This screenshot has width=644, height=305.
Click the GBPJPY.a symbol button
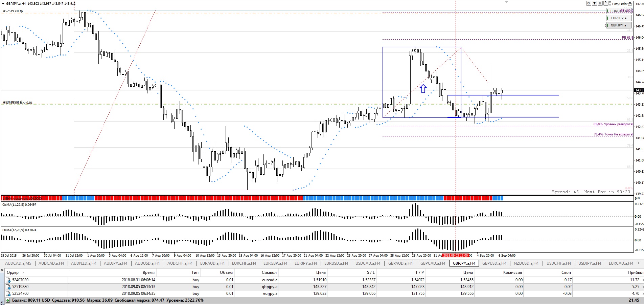click(x=619, y=25)
